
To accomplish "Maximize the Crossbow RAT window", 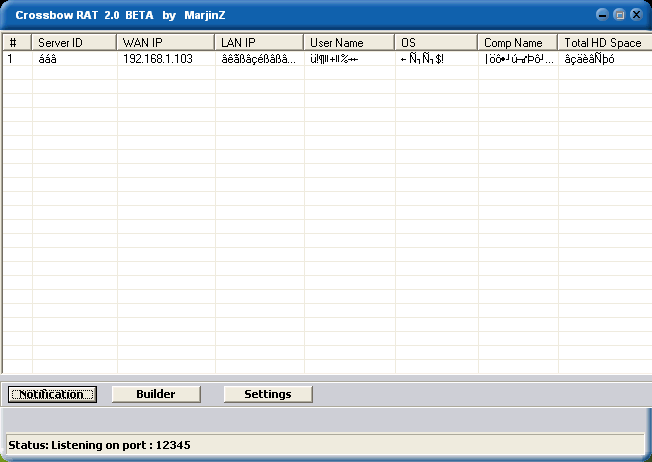I will [x=619, y=15].
